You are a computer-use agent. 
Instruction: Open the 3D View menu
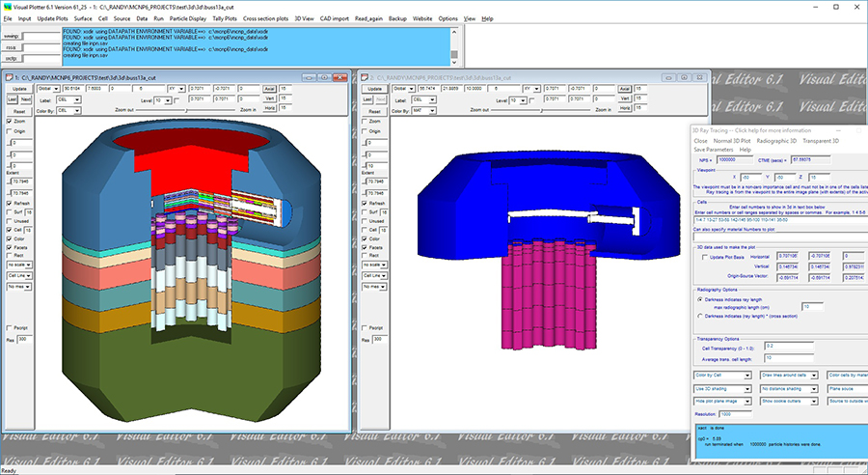tap(304, 18)
